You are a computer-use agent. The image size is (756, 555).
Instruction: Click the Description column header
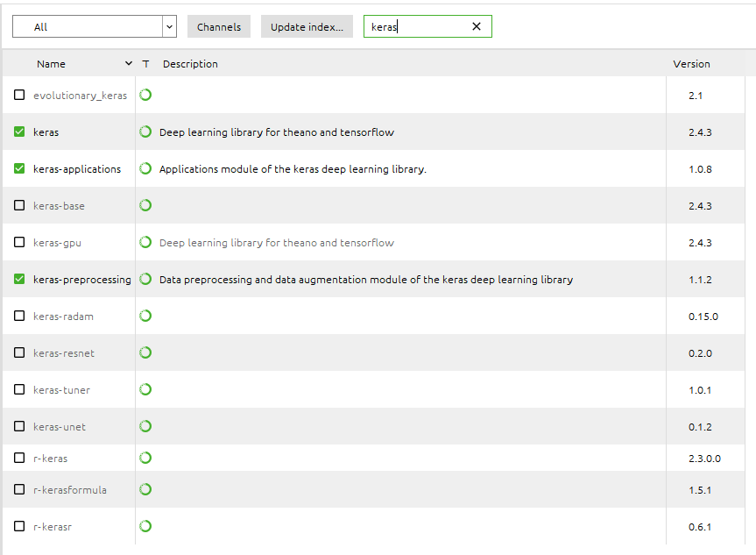coord(190,64)
